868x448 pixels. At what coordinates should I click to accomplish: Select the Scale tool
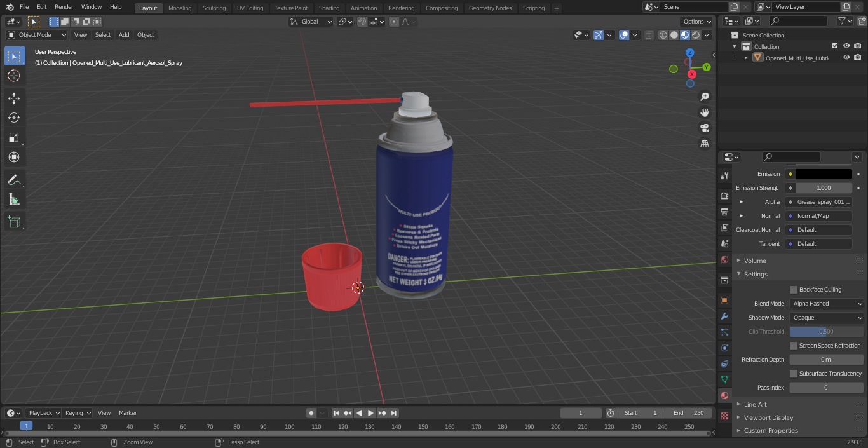14,137
